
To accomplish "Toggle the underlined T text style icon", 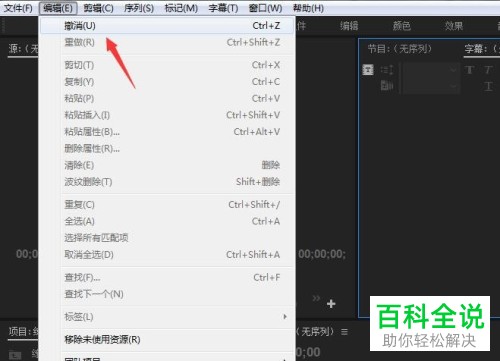I will 488,86.
